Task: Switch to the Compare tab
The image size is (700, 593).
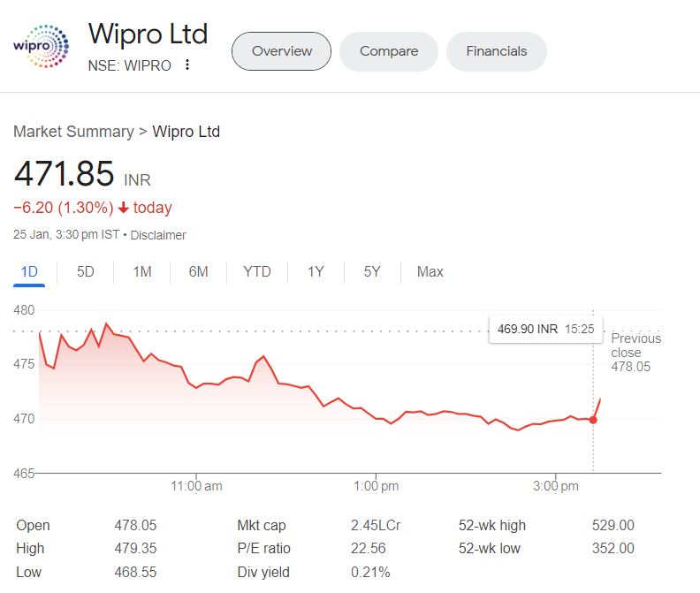Action: click(x=389, y=51)
